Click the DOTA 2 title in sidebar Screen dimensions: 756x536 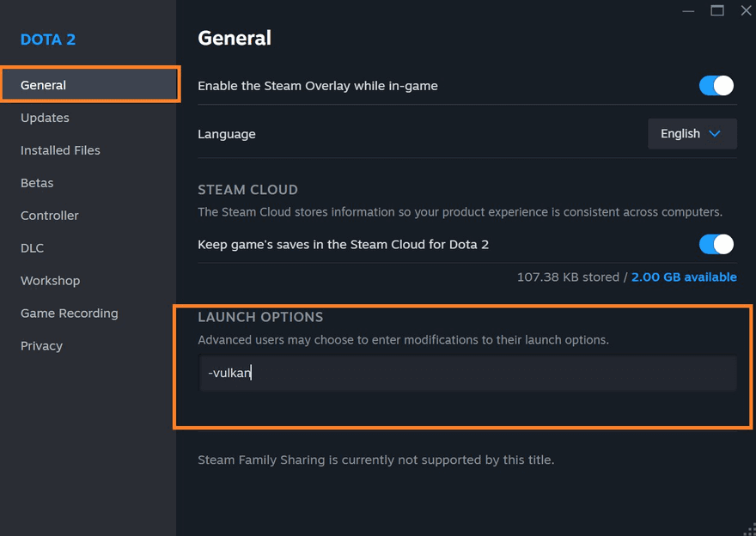(48, 40)
